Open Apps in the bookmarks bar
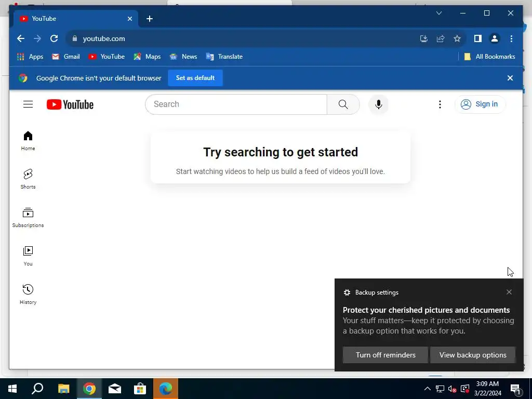 pyautogui.click(x=30, y=57)
